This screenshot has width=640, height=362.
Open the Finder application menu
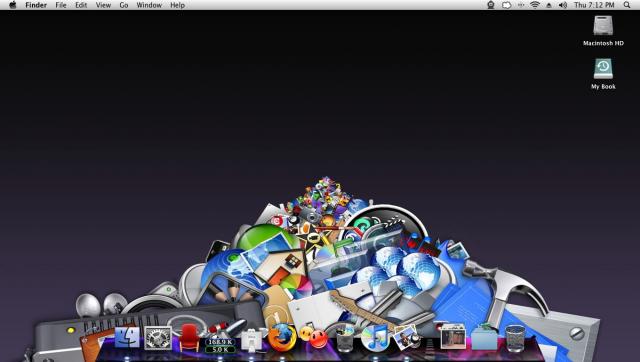[36, 5]
